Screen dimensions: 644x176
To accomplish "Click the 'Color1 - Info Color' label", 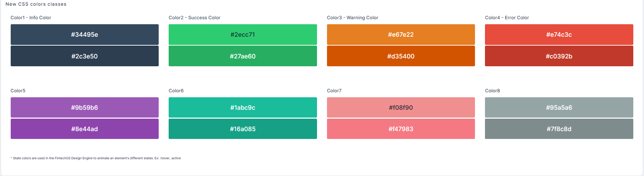I will coord(31,17).
